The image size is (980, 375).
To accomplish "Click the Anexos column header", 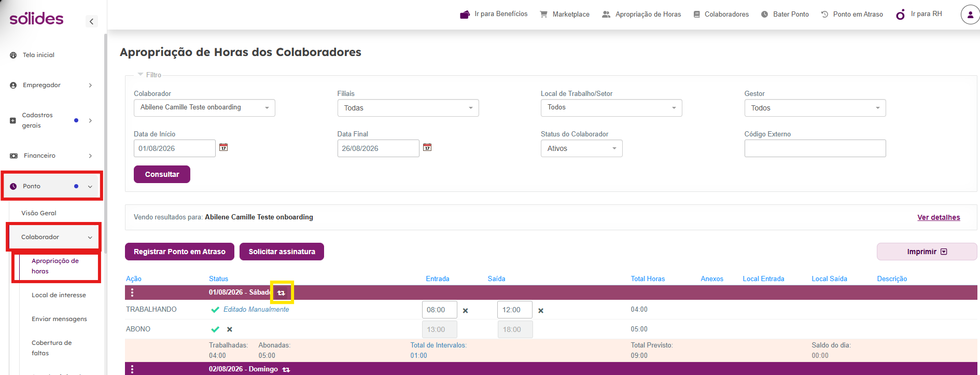I will pos(712,279).
